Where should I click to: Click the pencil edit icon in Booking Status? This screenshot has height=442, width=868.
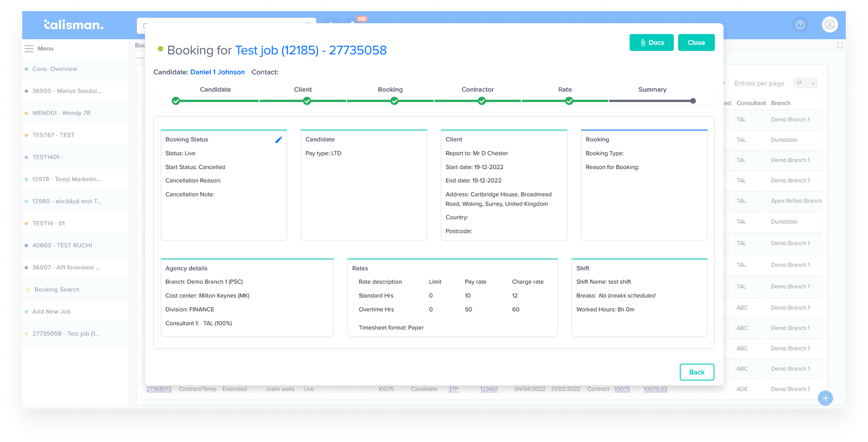point(278,140)
